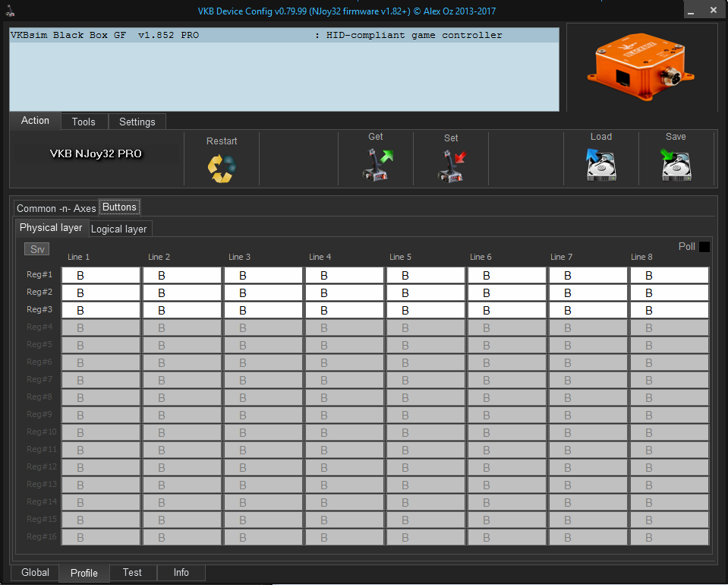Screen dimensions: 728x585
Task: Go to the Test tab
Action: (132, 573)
